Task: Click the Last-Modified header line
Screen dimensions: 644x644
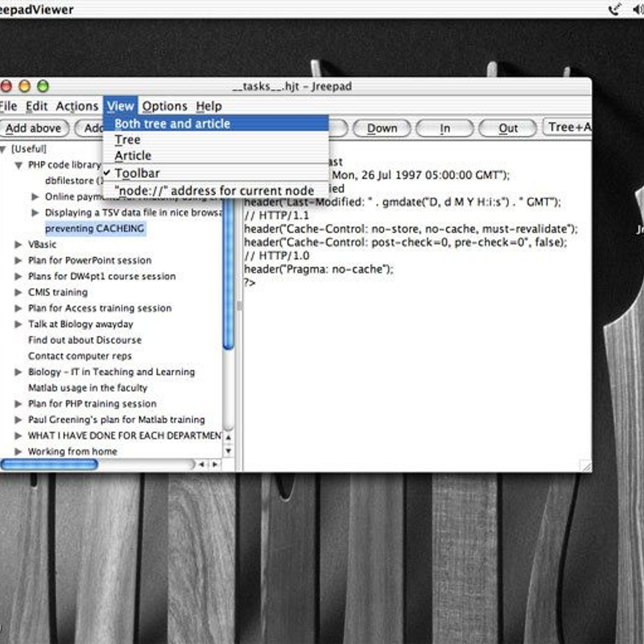Action: tap(402, 202)
